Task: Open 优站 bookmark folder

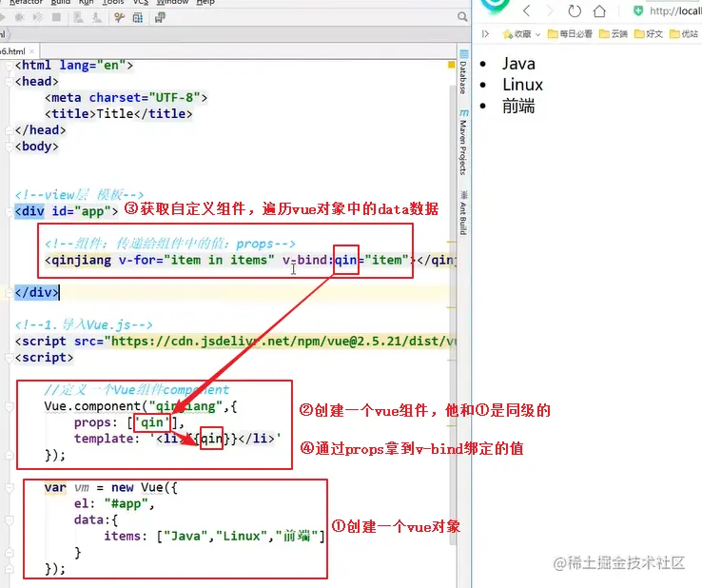Action: click(x=684, y=34)
